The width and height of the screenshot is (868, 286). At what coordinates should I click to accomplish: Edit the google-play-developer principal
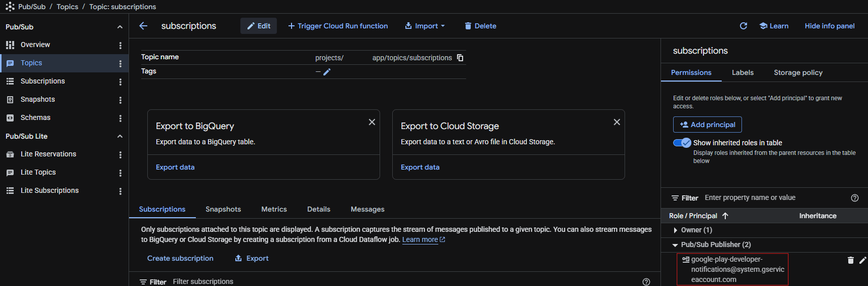863,260
